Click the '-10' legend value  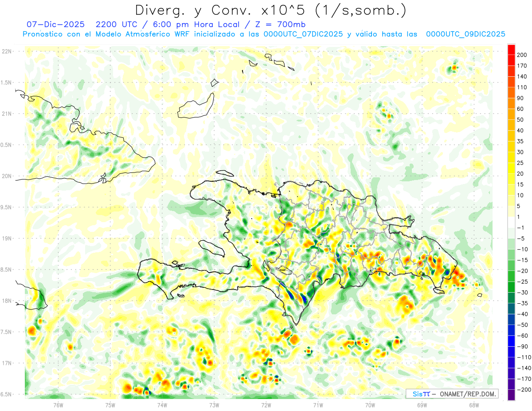(x=523, y=249)
